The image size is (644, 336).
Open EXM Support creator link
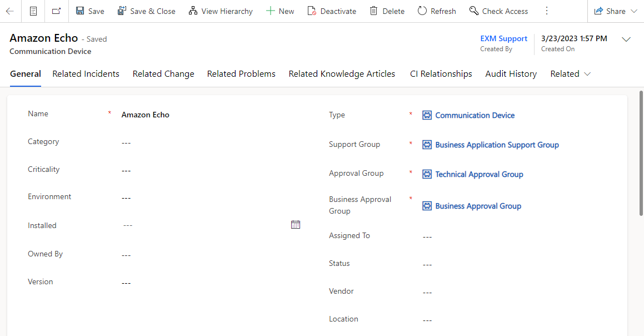(503, 38)
